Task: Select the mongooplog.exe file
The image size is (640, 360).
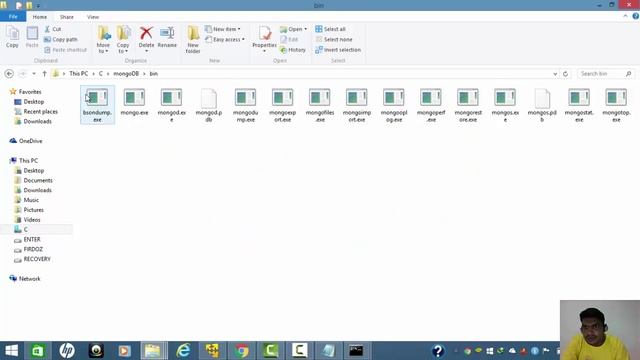Action: (x=394, y=105)
